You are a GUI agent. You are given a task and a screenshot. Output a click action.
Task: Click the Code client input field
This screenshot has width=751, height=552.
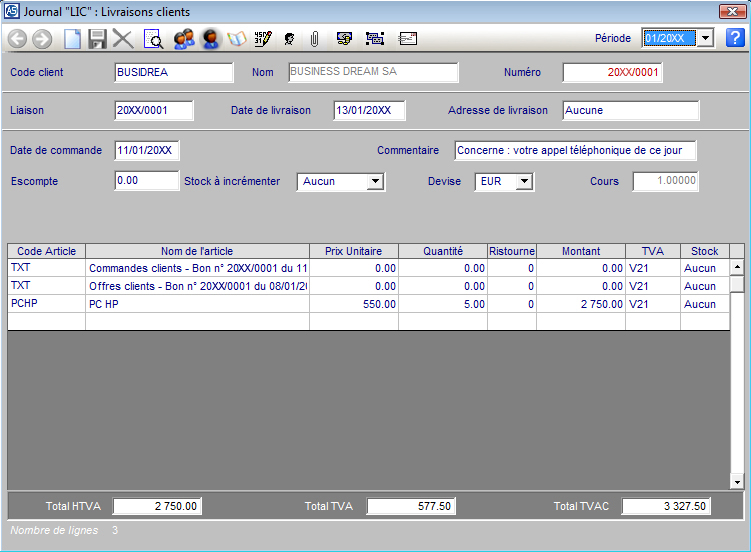coord(174,73)
